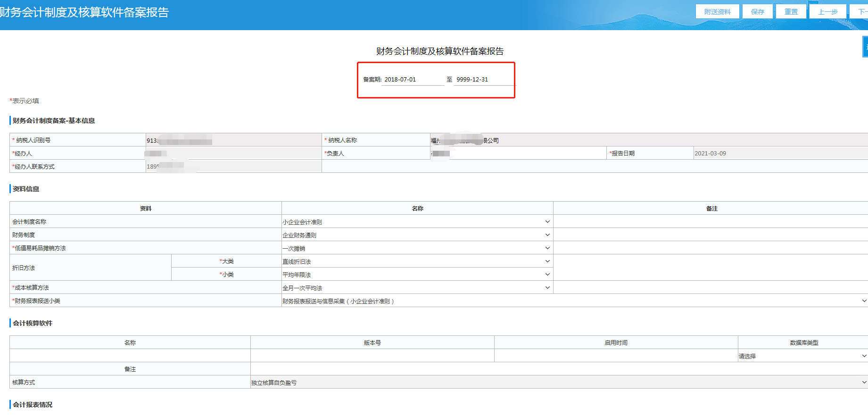Open the 会计制度名称 dropdown showing 小企业会计准则
This screenshot has width=868, height=415.
(417, 222)
